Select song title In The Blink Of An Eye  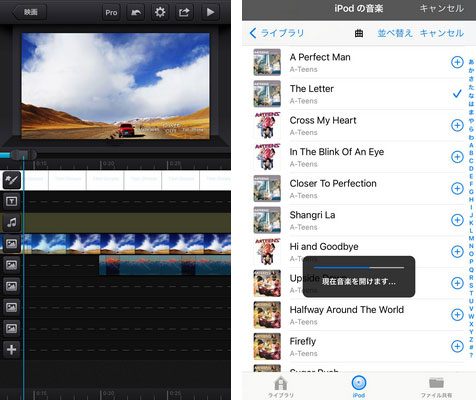click(337, 152)
